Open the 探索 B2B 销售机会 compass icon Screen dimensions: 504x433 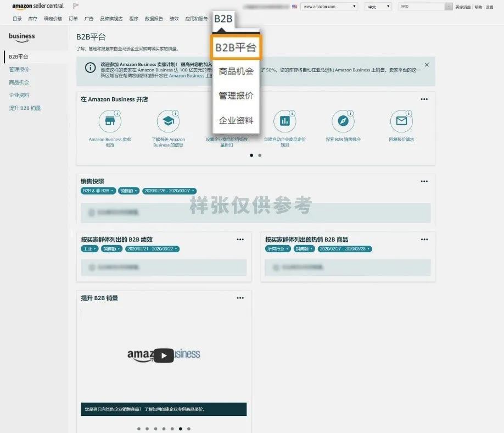(x=343, y=121)
